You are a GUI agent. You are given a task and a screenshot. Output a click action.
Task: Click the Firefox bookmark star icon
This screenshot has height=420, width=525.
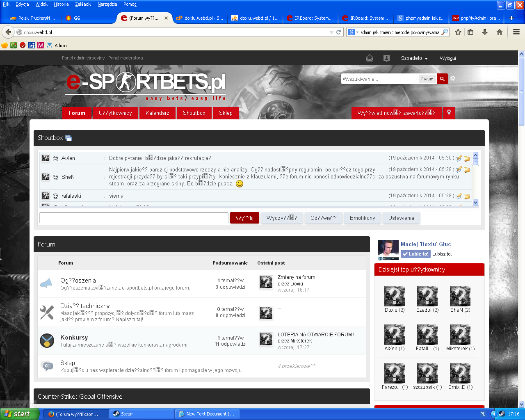pyautogui.click(x=458, y=32)
